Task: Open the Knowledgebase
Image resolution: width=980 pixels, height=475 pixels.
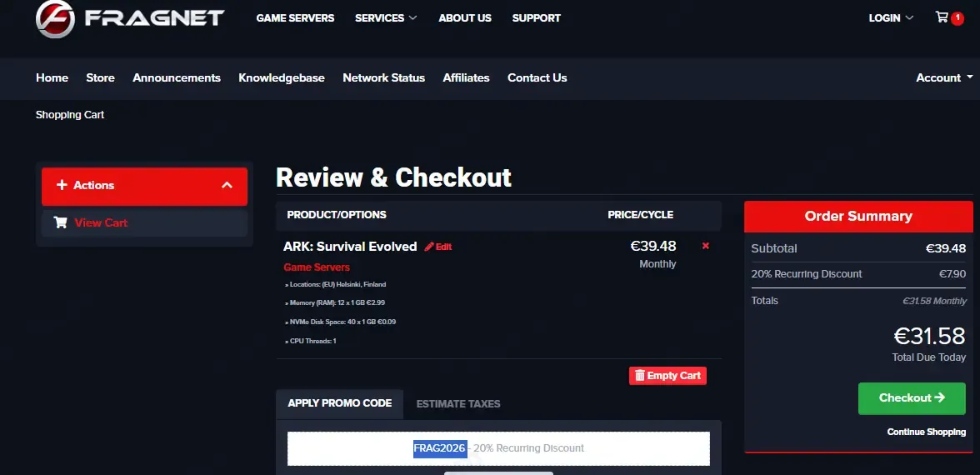Action: pos(282,77)
